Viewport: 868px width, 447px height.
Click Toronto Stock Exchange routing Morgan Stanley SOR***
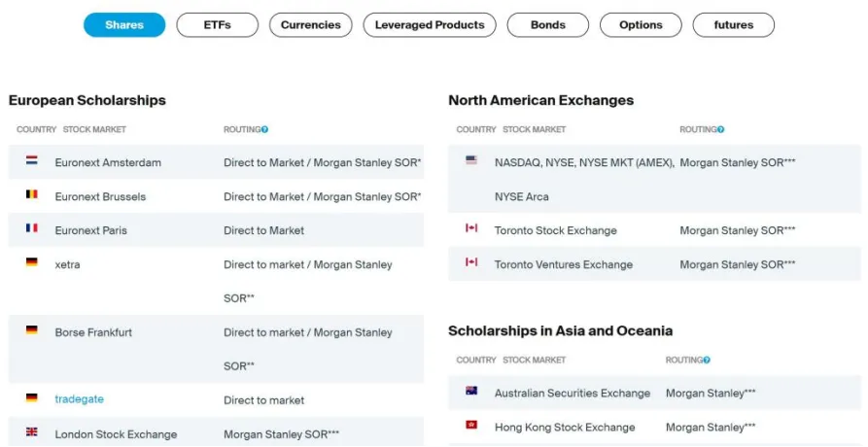(738, 230)
